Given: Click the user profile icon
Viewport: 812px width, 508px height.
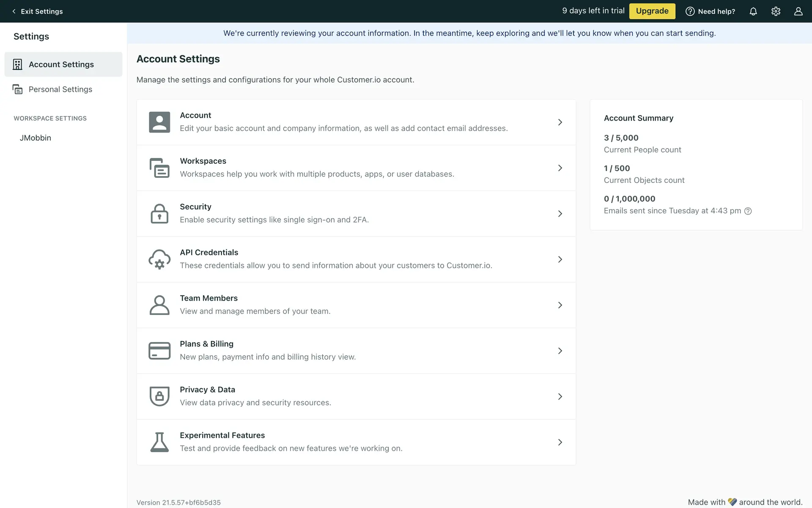Looking at the screenshot, I should 798,11.
